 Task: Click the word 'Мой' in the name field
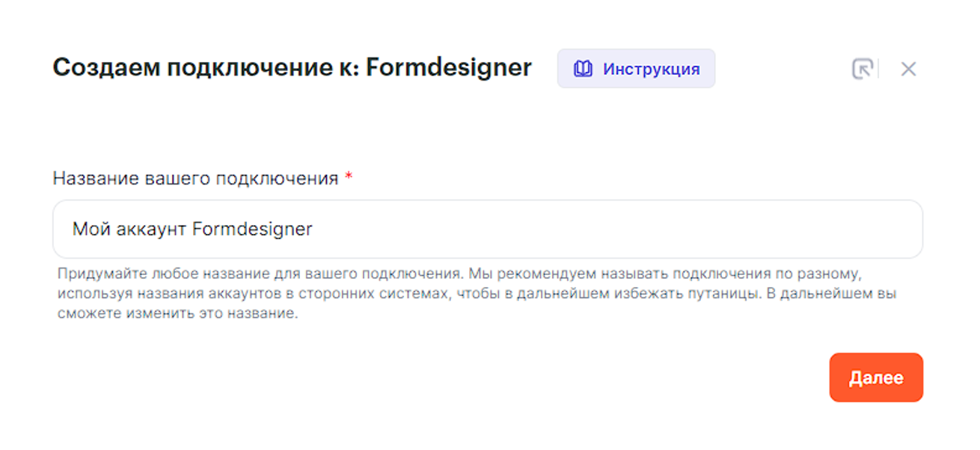[x=88, y=229]
